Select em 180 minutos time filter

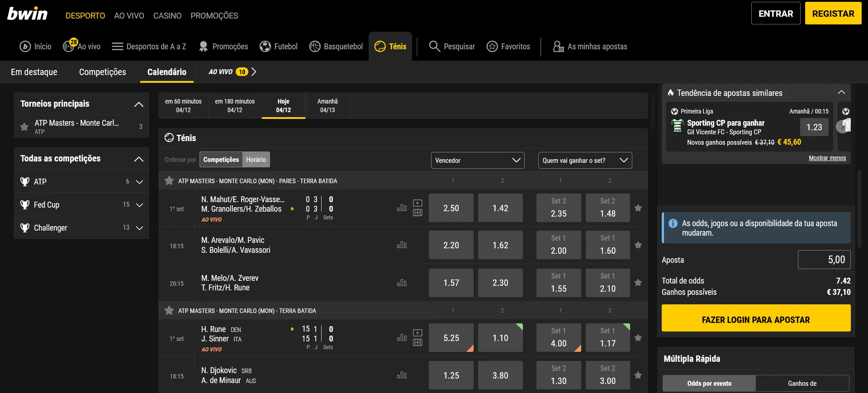click(x=235, y=106)
